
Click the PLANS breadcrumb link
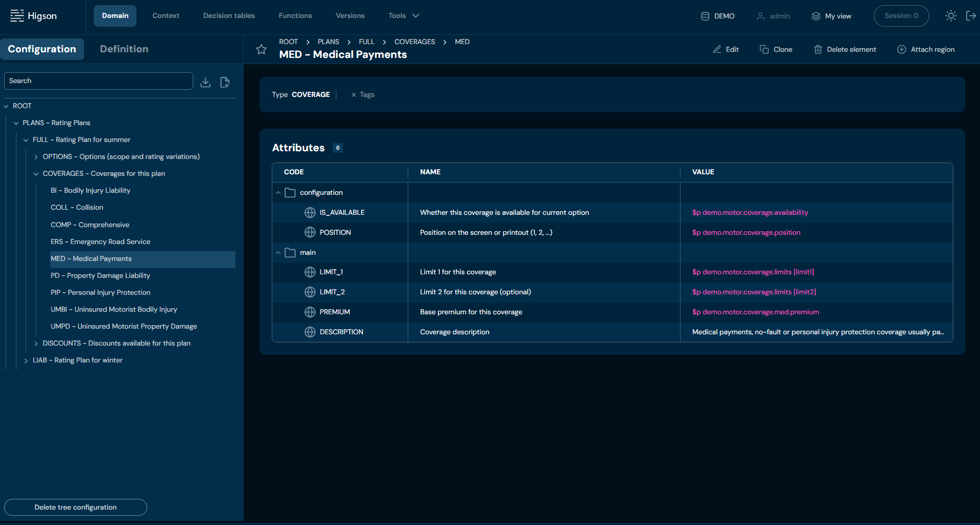point(328,42)
